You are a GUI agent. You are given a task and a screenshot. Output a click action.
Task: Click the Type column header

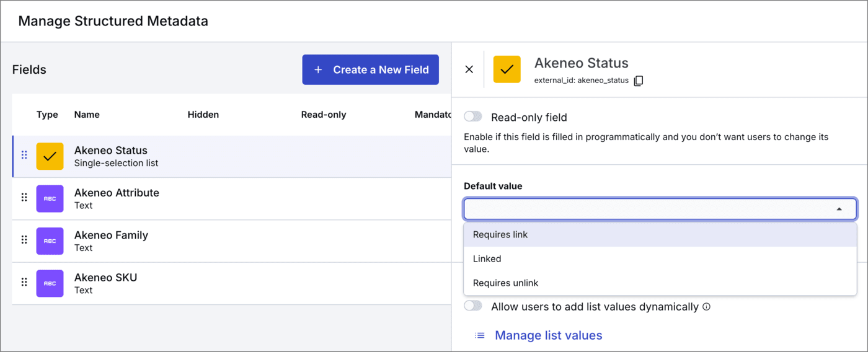click(47, 115)
